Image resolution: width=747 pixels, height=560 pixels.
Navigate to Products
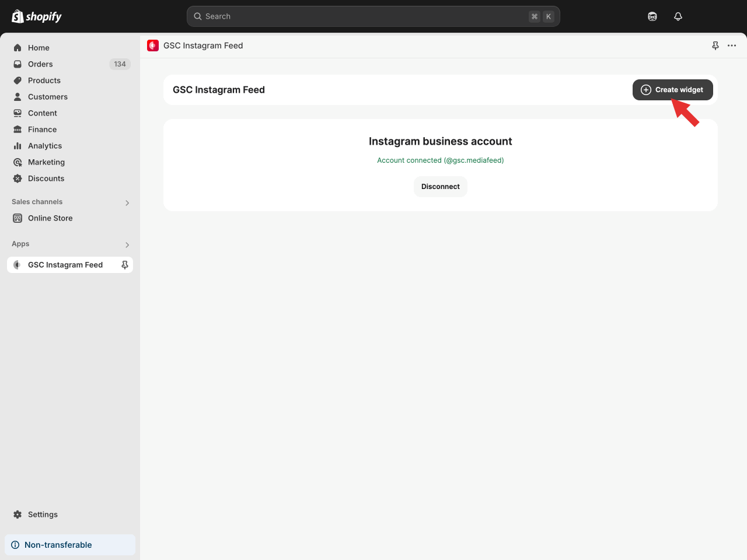44,80
